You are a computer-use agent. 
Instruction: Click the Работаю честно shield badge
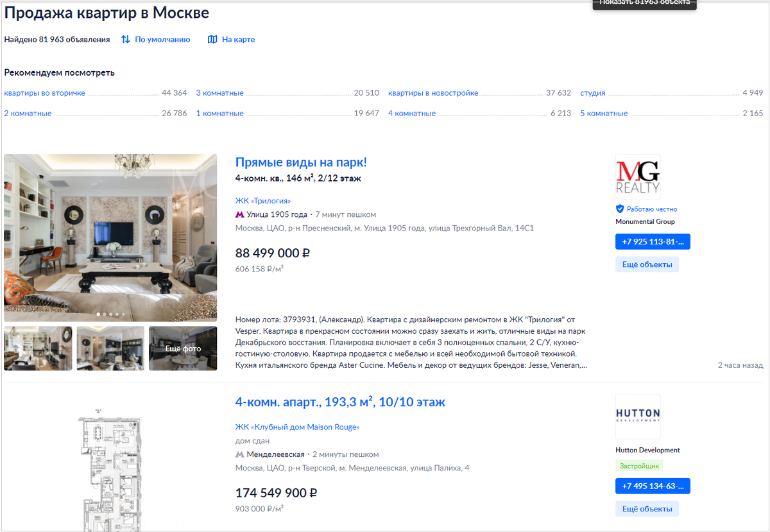pyautogui.click(x=620, y=209)
